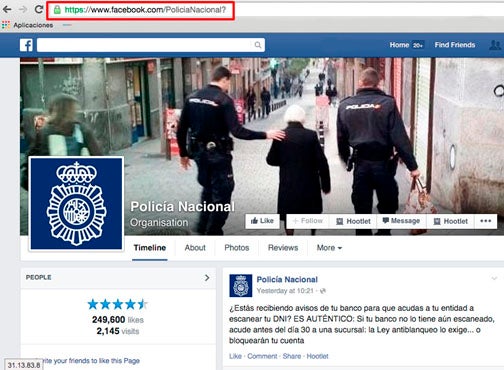Open the Reviews tab
The width and height of the screenshot is (504, 370).
pos(283,248)
